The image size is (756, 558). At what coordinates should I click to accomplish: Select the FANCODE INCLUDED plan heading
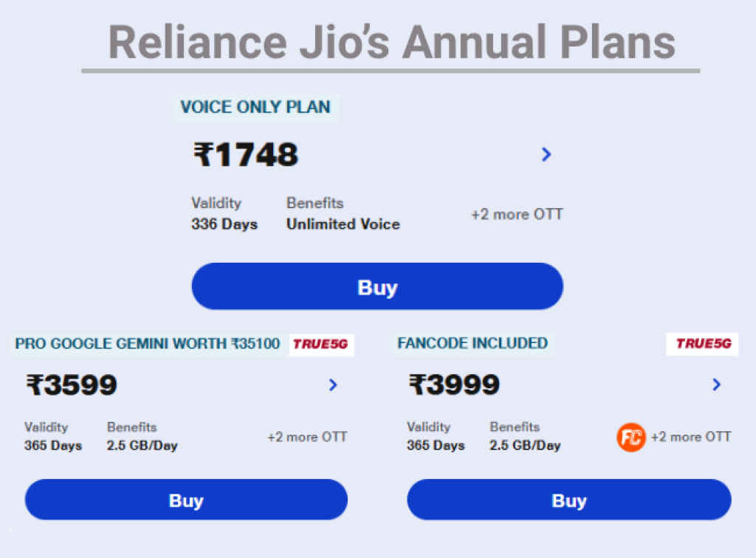[472, 344]
